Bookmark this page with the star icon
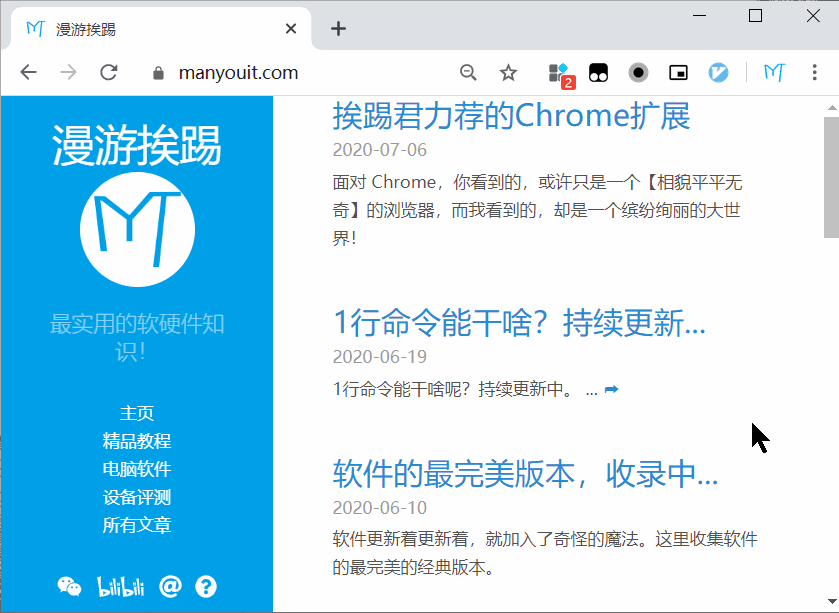Image resolution: width=839 pixels, height=613 pixels. [508, 72]
